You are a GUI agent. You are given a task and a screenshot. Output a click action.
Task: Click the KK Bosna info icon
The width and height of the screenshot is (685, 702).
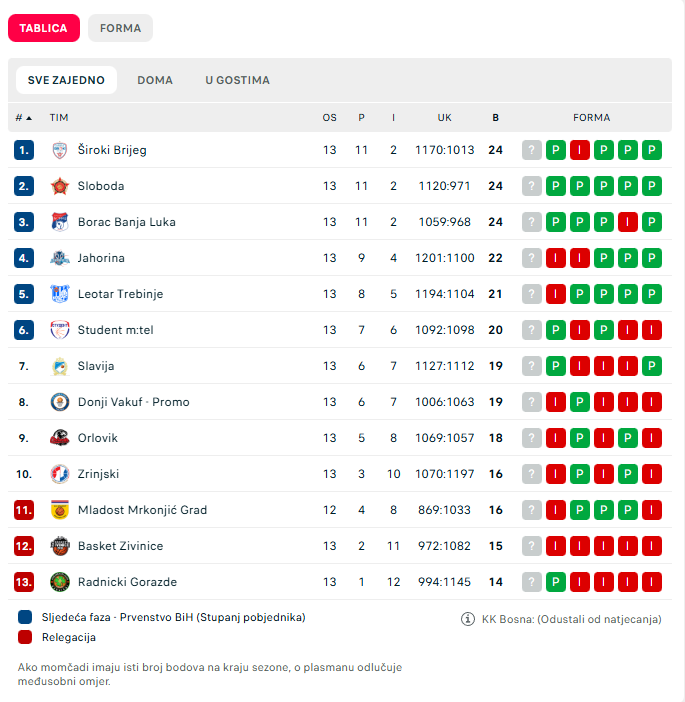467,619
